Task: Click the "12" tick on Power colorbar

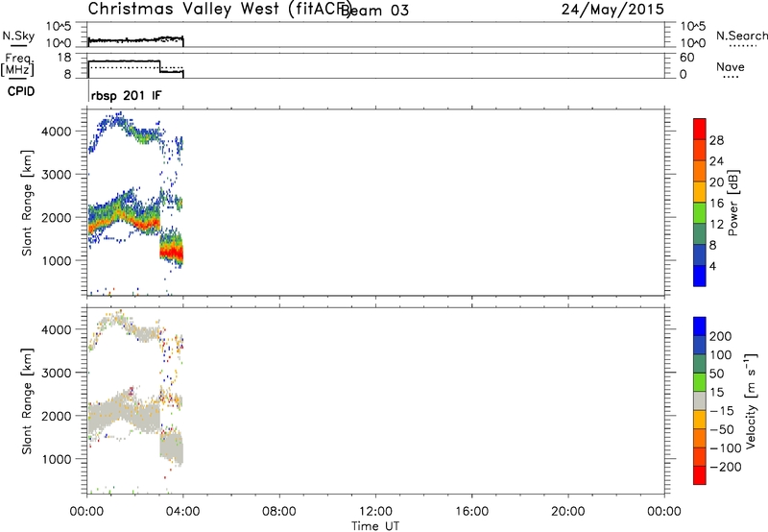Action: [716, 225]
